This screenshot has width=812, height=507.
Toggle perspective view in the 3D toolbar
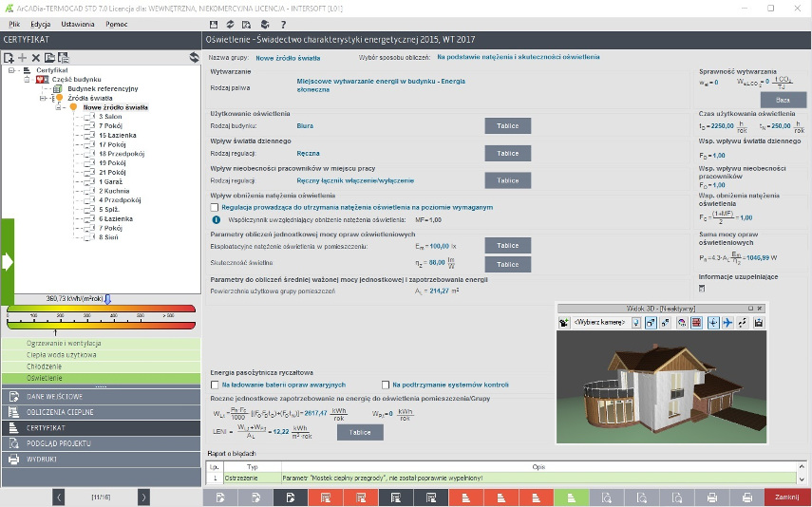[x=651, y=323]
